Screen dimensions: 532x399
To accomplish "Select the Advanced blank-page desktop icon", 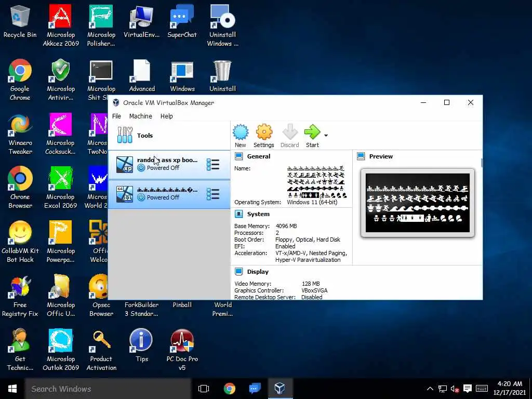I will pyautogui.click(x=142, y=76).
